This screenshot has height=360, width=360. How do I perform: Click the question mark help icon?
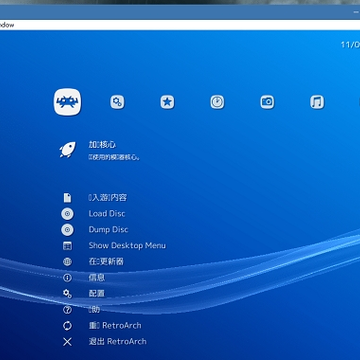(67, 310)
